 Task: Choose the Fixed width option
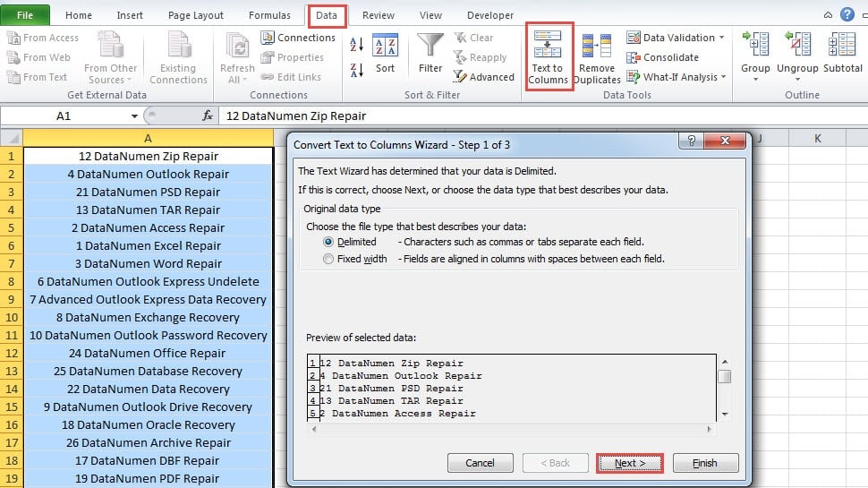(x=329, y=259)
